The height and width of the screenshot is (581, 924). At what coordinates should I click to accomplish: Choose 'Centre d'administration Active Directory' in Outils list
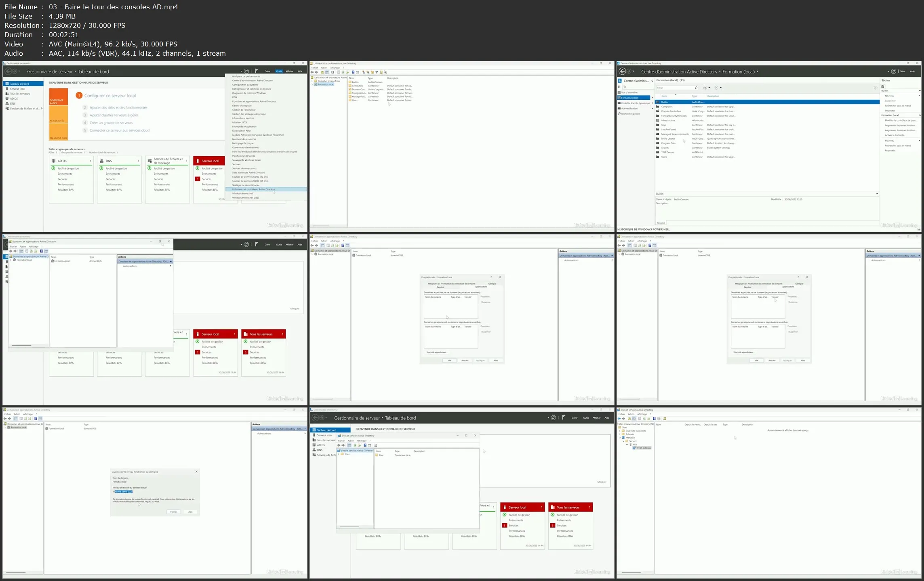point(252,80)
